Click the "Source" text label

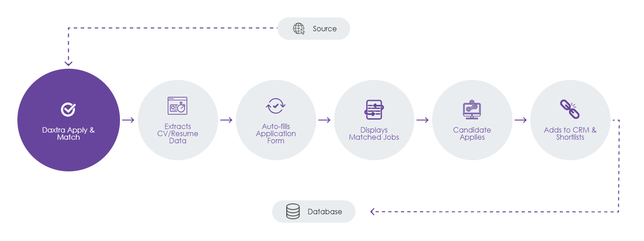[x=324, y=29]
